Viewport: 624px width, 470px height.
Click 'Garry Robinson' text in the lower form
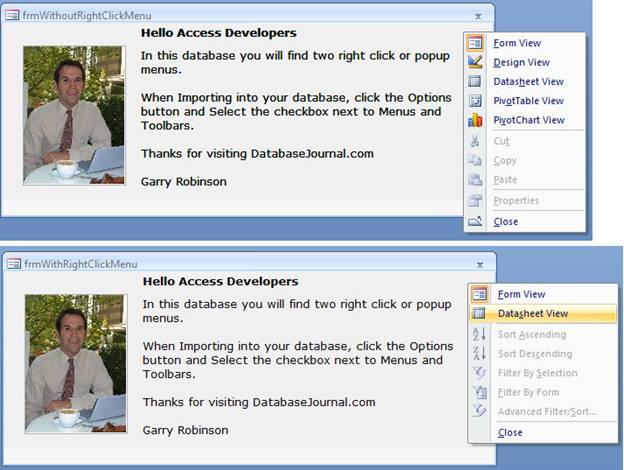(185, 430)
